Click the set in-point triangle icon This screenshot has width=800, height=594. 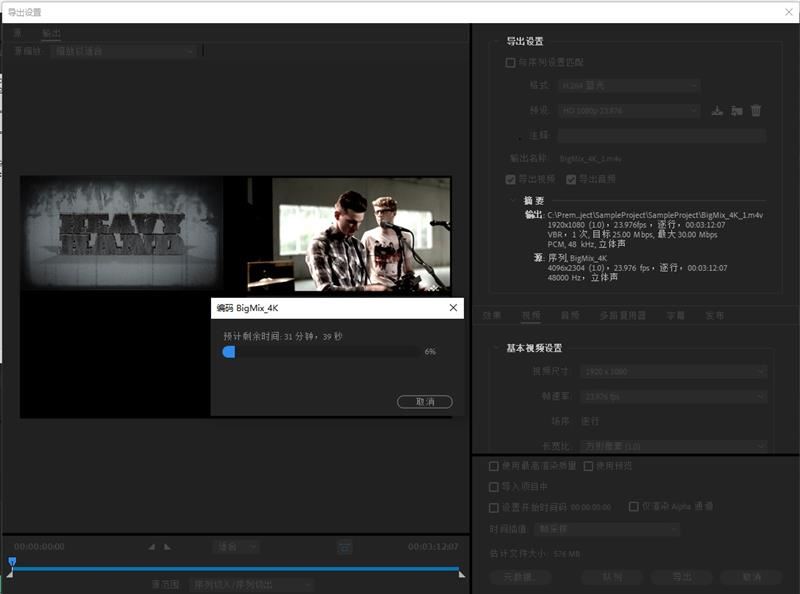tap(152, 547)
